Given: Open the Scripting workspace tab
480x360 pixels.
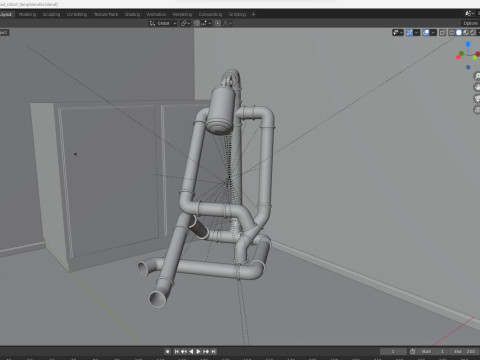Looking at the screenshot, I should pyautogui.click(x=237, y=14).
